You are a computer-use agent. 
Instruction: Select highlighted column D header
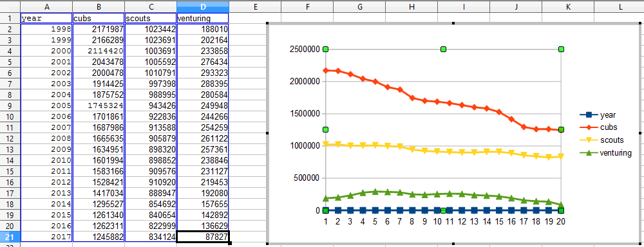pos(203,6)
